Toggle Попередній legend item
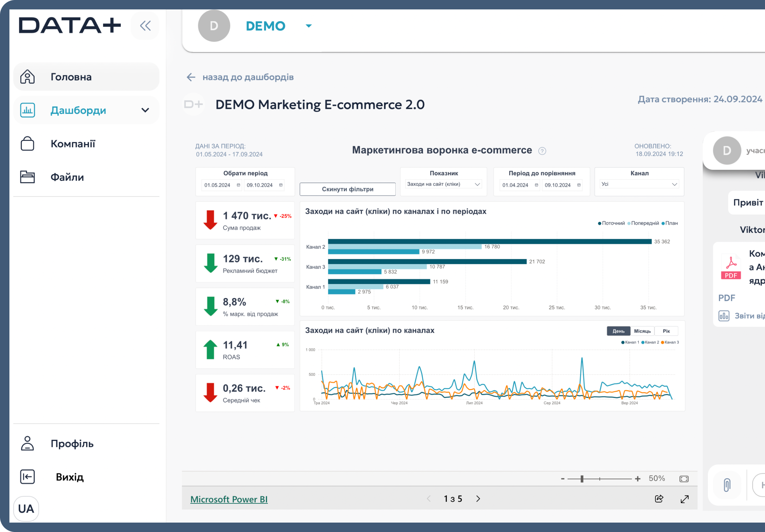 643,223
